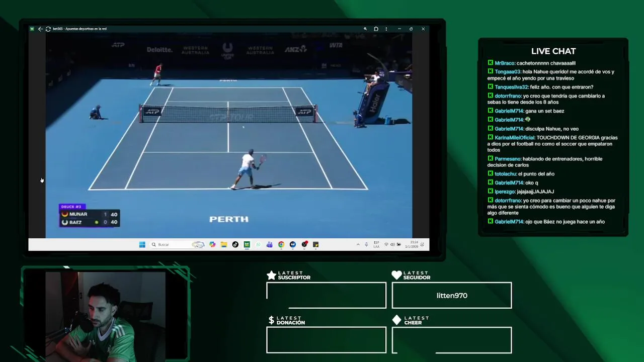Open File Explorer from the taskbar
The width and height of the screenshot is (644, 362).
(224, 244)
